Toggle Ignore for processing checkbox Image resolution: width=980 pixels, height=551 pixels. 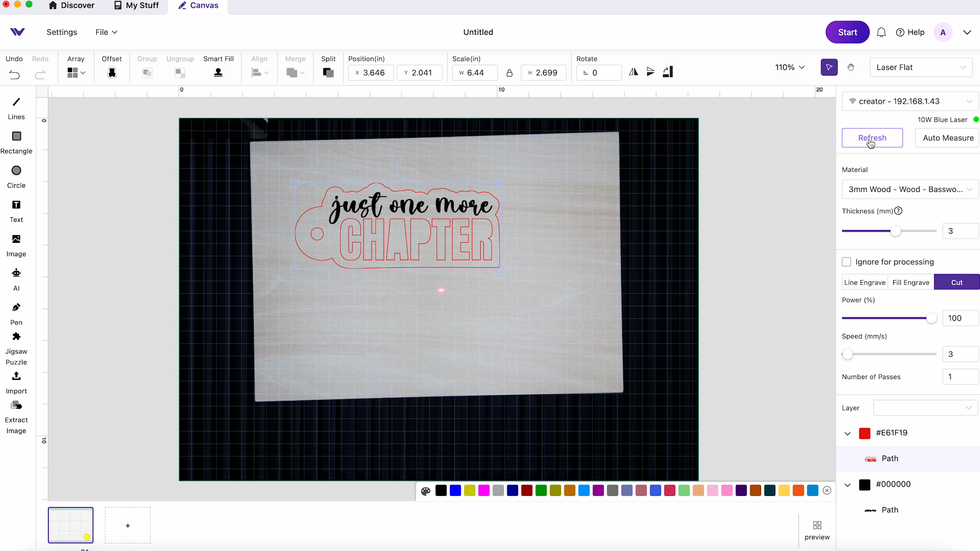[846, 262]
